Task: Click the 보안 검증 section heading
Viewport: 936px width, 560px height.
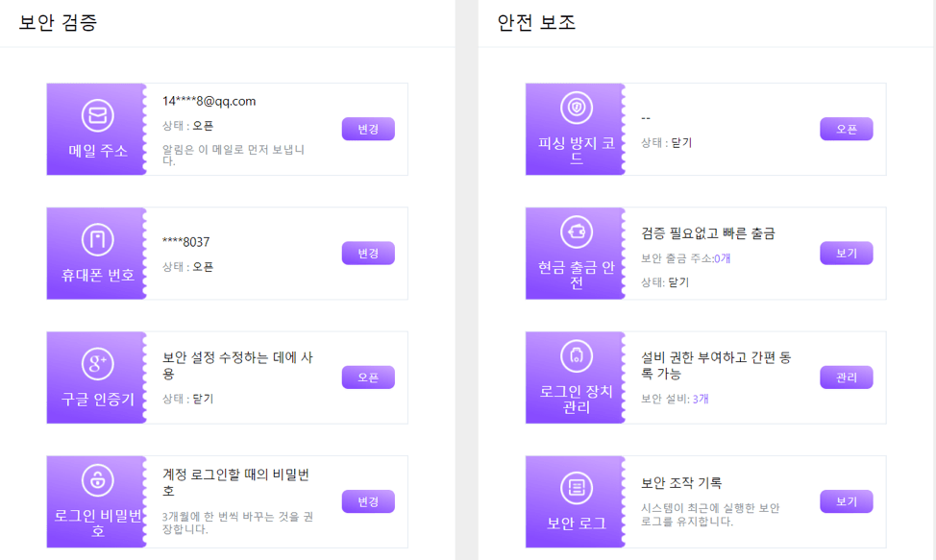Action: (x=58, y=23)
